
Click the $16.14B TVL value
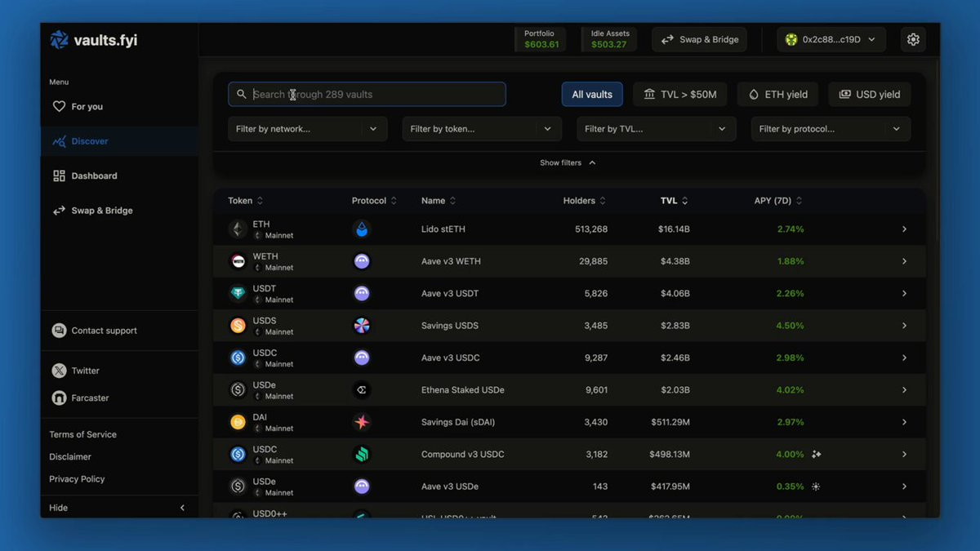[x=674, y=229]
